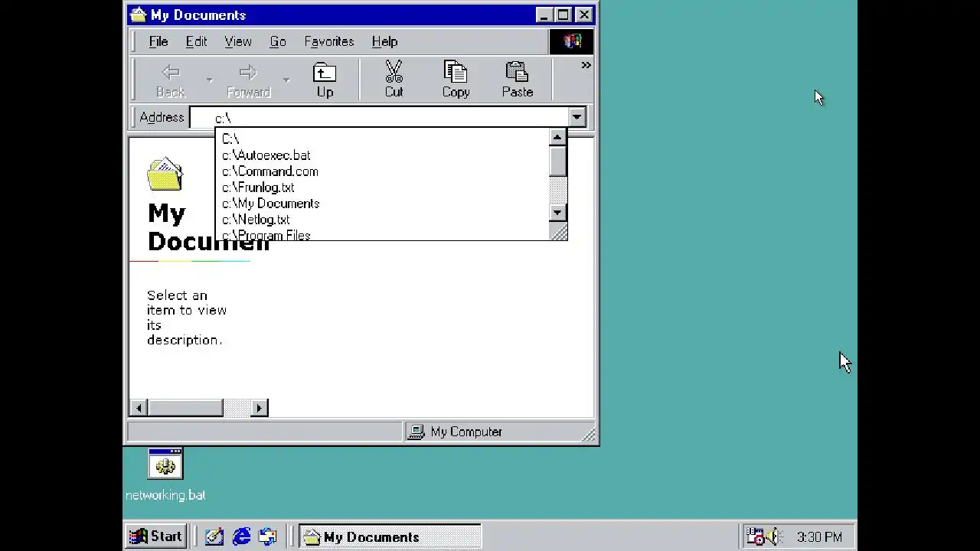
Task: Click inside the Address text field
Action: [379, 117]
